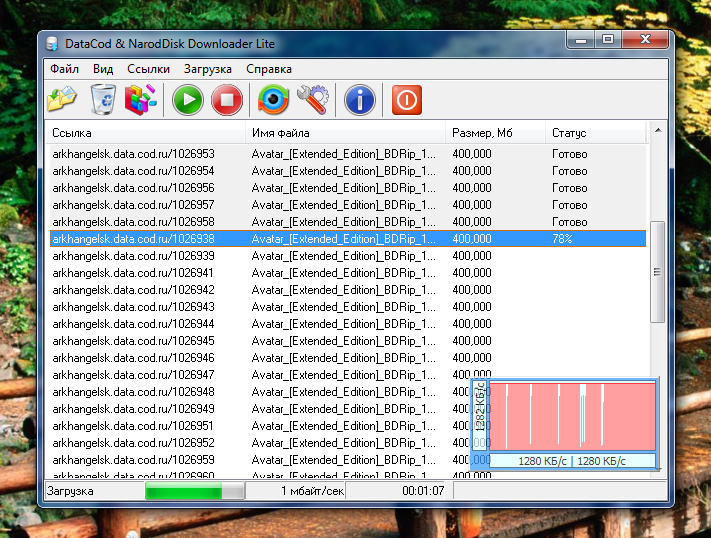Select row arkhangelsk.data.cod.ru/1026953
This screenshot has width=711, height=538.
pyautogui.click(x=348, y=154)
